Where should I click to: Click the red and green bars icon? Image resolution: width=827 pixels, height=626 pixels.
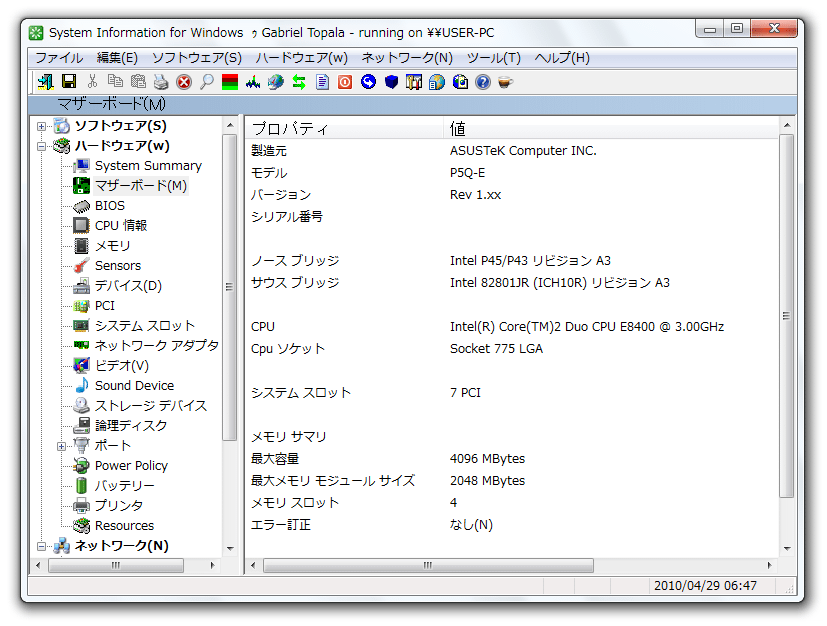tap(230, 82)
